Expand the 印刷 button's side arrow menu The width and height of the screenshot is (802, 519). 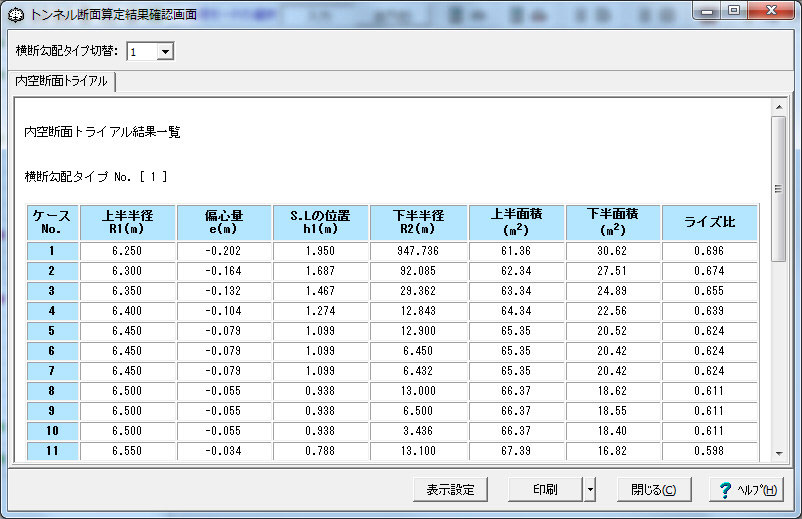590,489
